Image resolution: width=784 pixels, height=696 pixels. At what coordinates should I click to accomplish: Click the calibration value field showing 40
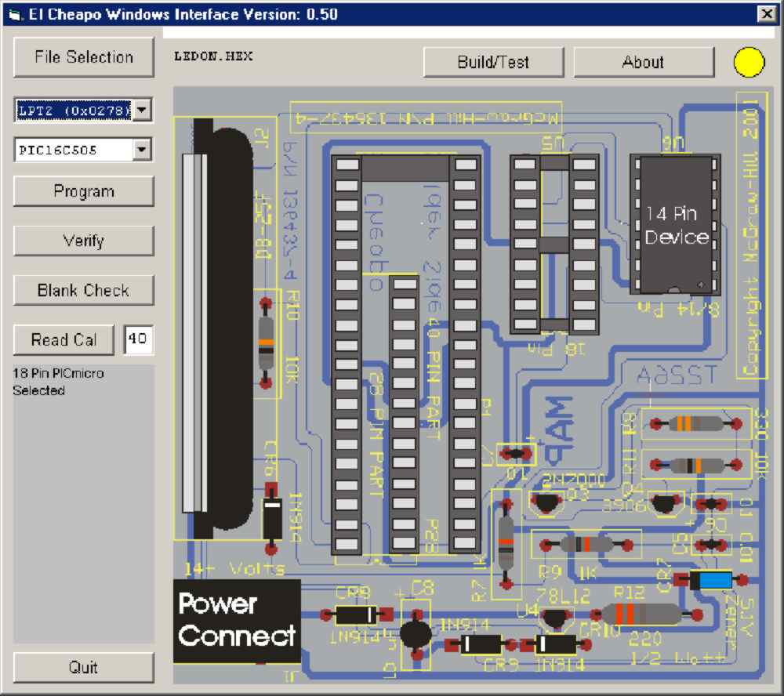pyautogui.click(x=139, y=339)
